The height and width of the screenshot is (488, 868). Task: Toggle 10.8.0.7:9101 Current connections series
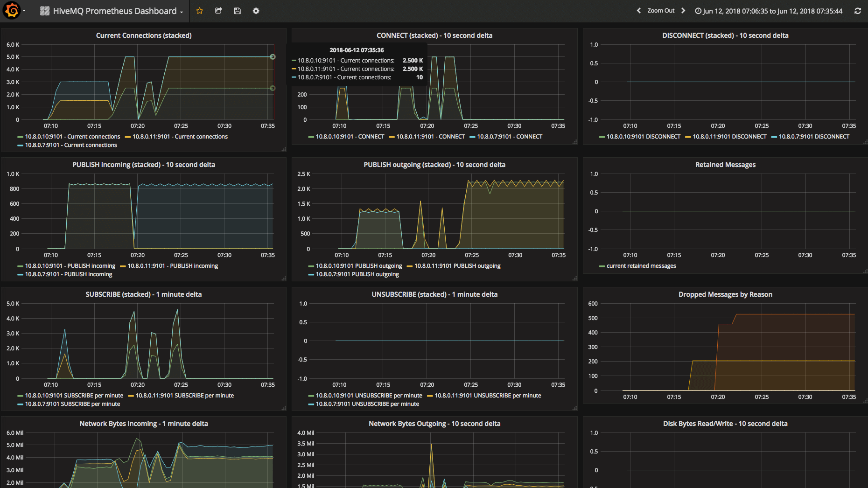click(x=71, y=145)
